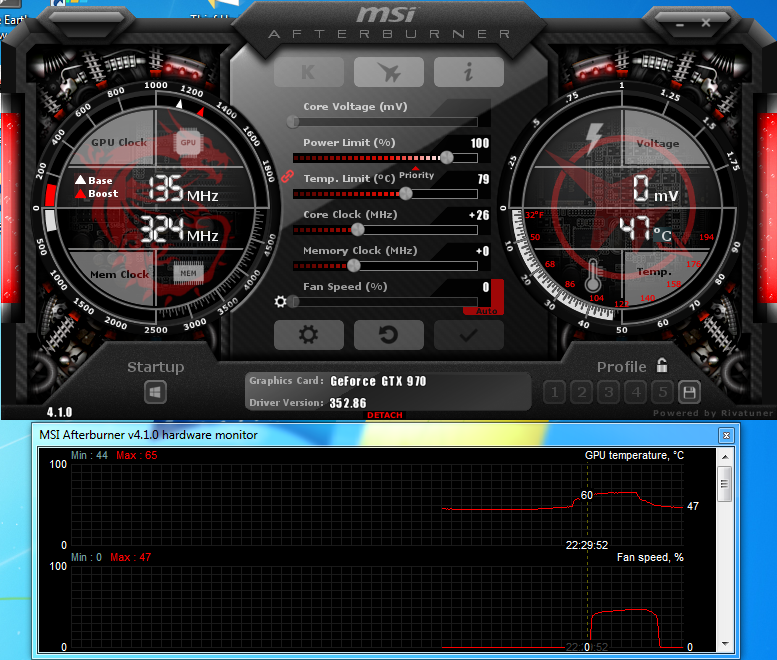Click the thermometer temperature icon

coord(593,275)
